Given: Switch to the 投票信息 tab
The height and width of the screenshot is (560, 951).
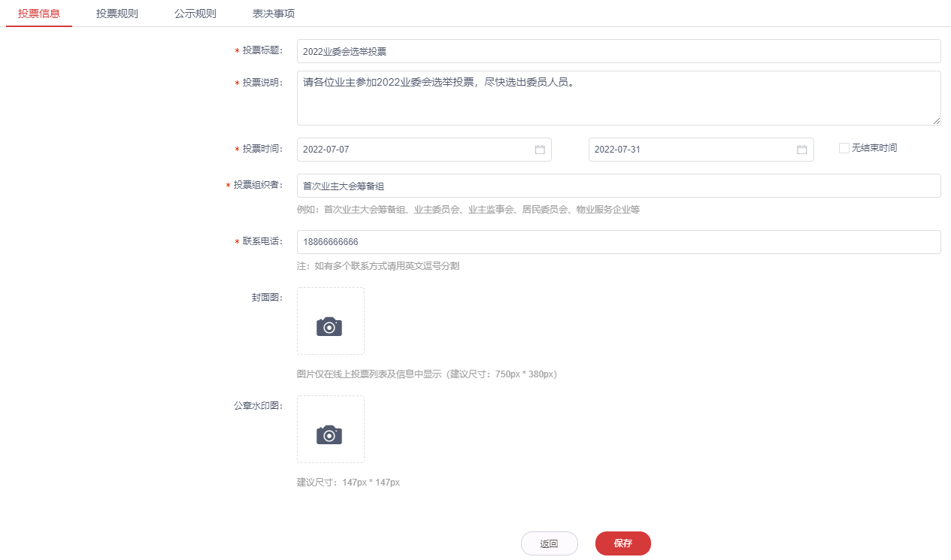Looking at the screenshot, I should click(x=39, y=14).
